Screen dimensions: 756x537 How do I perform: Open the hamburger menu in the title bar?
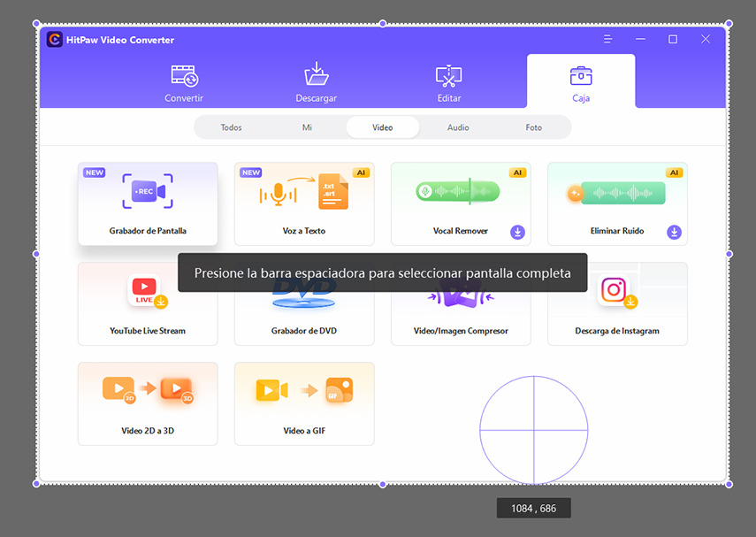coord(607,39)
